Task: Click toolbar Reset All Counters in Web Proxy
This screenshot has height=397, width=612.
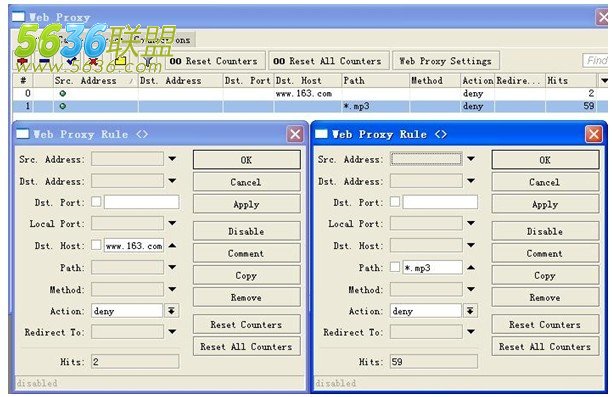Action: coord(329,61)
